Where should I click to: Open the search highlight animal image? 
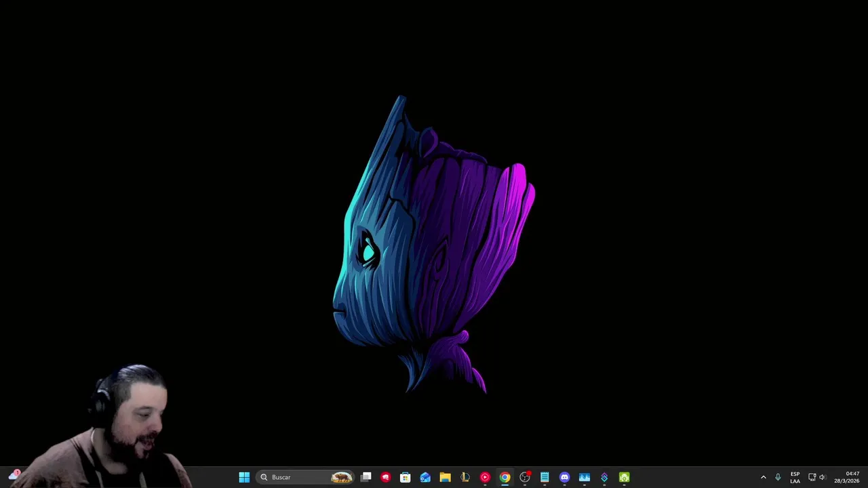click(x=342, y=477)
